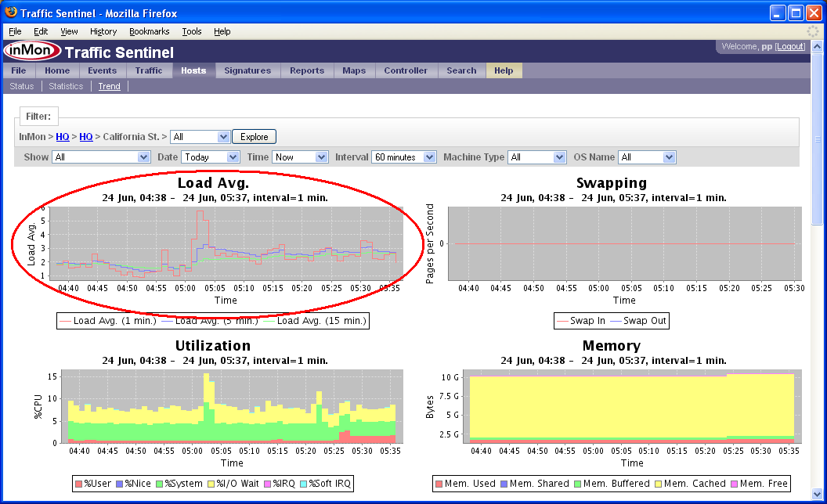Click the Mem. Used red legend swatch
Viewport: 827px width, 504px height.
tap(439, 484)
